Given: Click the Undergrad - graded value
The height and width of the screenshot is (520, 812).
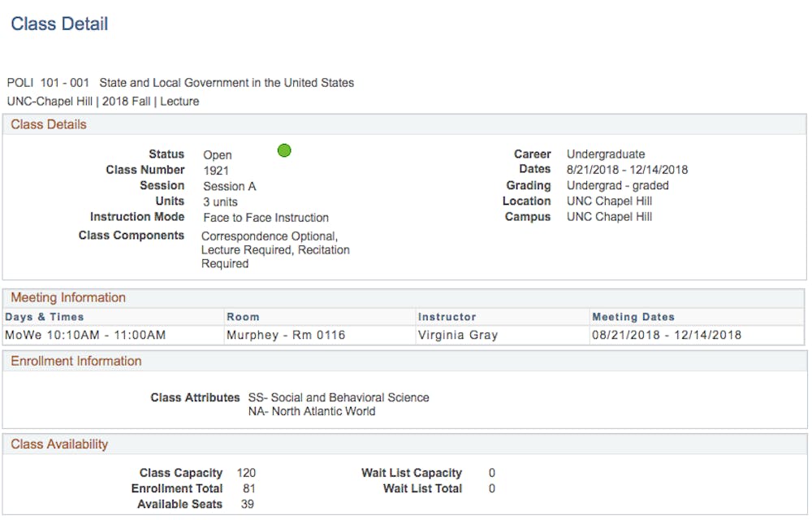Looking at the screenshot, I should 617,185.
